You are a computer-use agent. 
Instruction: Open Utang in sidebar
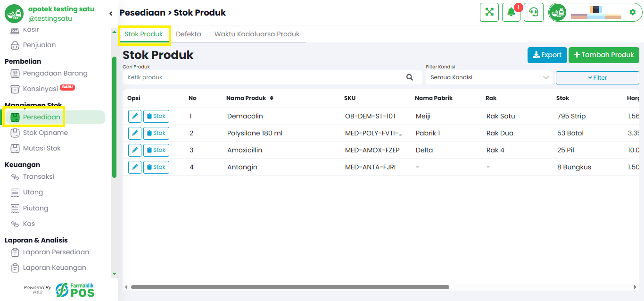[33, 192]
